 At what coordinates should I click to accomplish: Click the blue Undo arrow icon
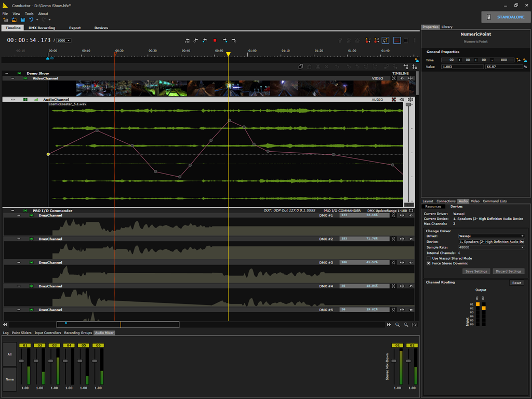tap(31, 20)
